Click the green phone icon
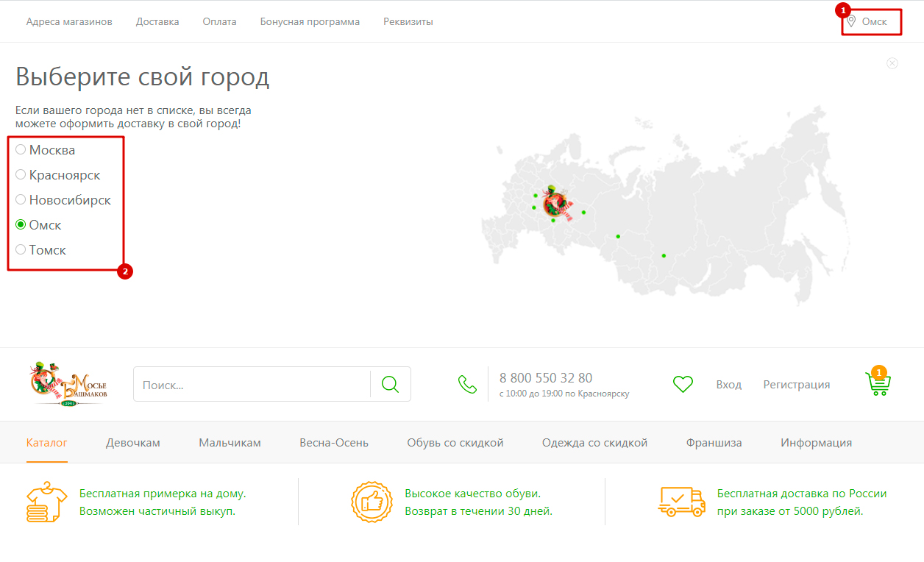The height and width of the screenshot is (562, 924). tap(467, 384)
